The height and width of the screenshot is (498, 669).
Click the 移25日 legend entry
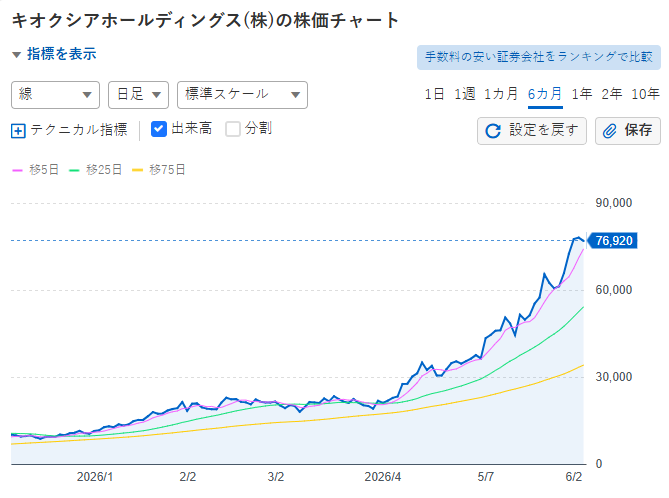point(96,170)
